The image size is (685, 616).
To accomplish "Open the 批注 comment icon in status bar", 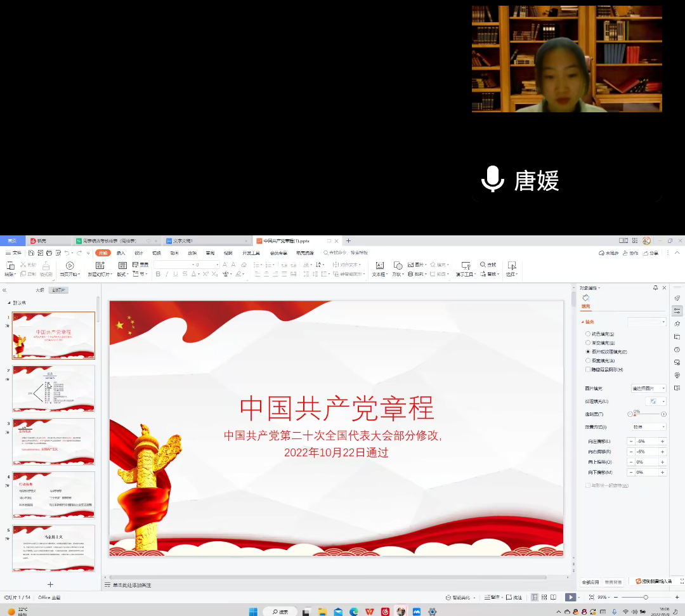I will [512, 597].
